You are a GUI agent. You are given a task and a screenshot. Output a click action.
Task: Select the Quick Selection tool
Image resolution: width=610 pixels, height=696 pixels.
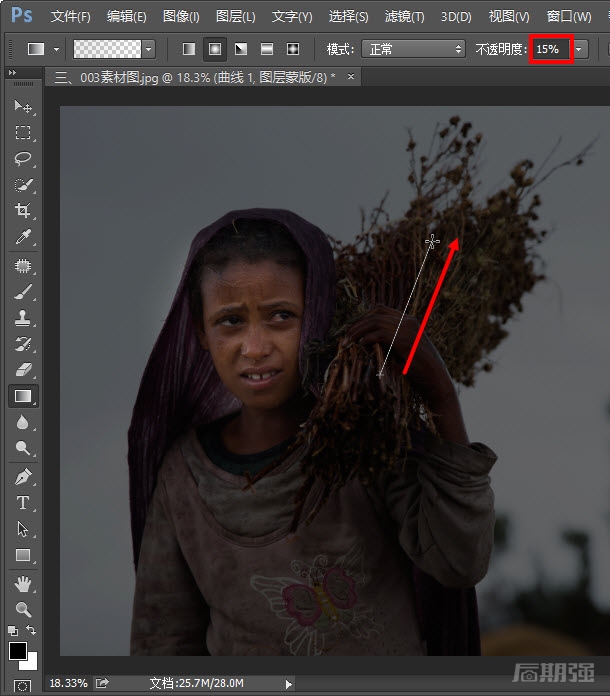coord(23,185)
